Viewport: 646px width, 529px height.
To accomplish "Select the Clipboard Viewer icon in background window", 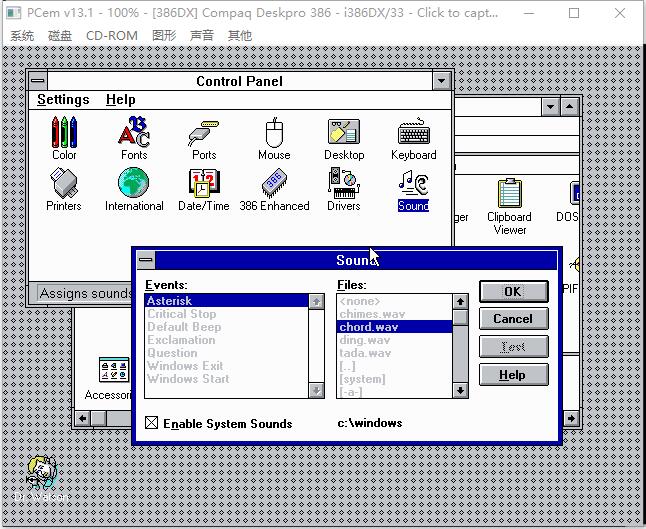I will tap(509, 206).
